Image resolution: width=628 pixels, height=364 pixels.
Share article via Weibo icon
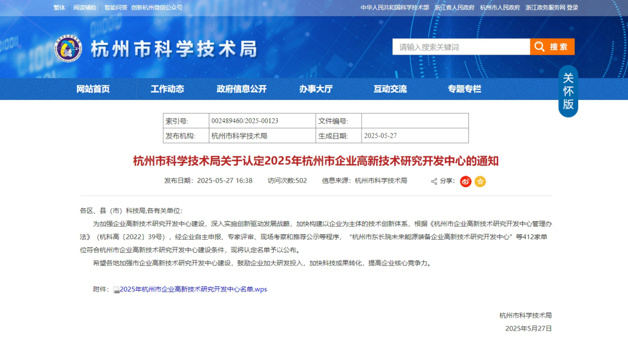[x=465, y=181]
